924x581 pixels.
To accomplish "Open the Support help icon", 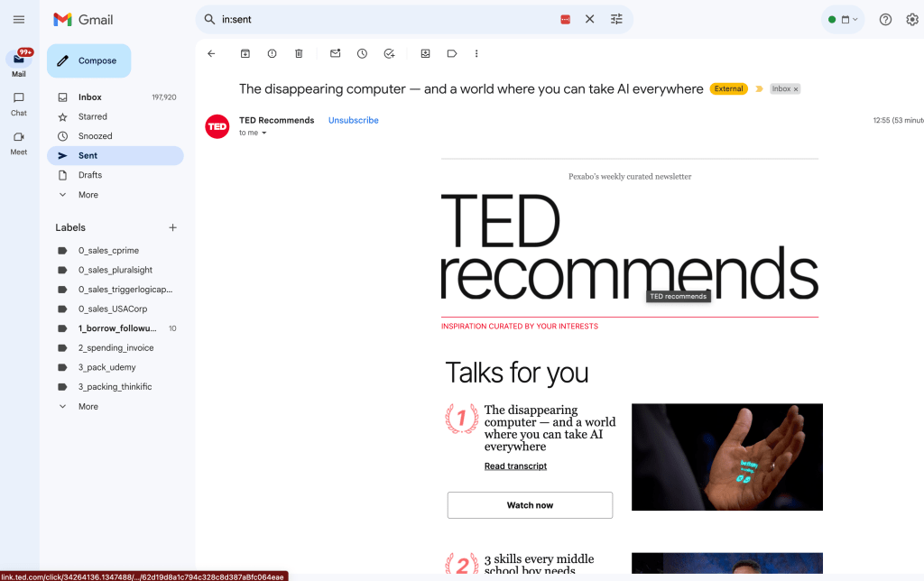I will pyautogui.click(x=885, y=20).
